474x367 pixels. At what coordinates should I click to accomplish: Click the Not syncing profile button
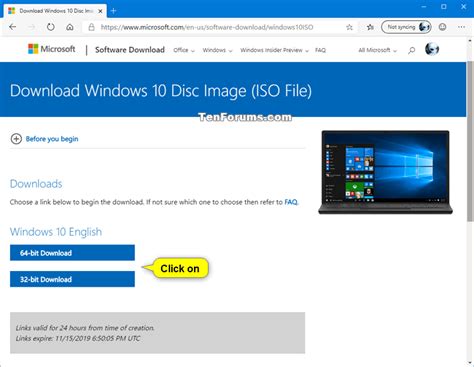click(x=406, y=27)
